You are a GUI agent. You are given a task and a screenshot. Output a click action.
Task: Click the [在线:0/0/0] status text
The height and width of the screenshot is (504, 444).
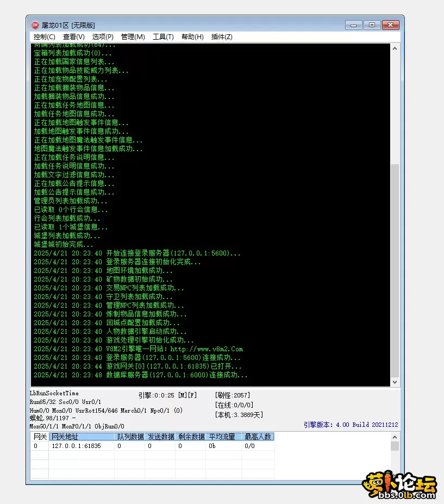(234, 405)
